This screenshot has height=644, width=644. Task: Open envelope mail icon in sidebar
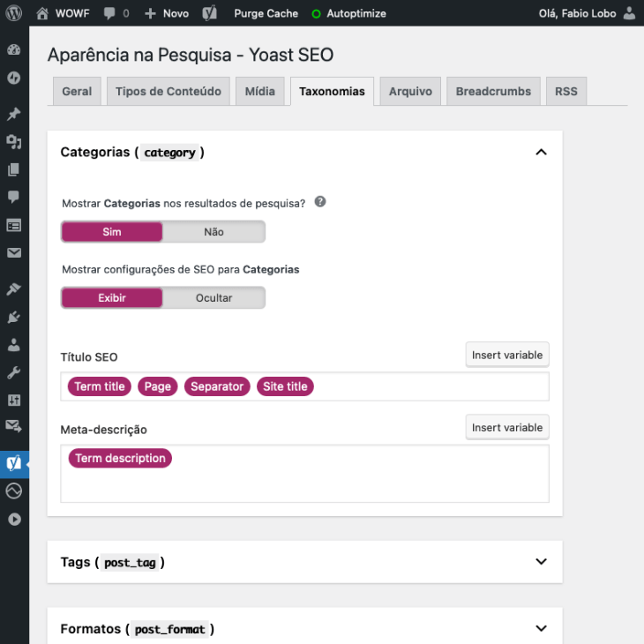[14, 252]
